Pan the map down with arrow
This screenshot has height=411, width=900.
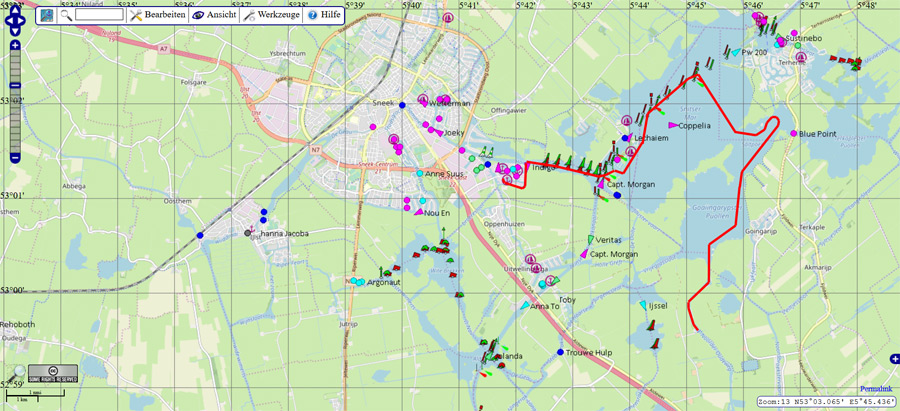[x=15, y=31]
